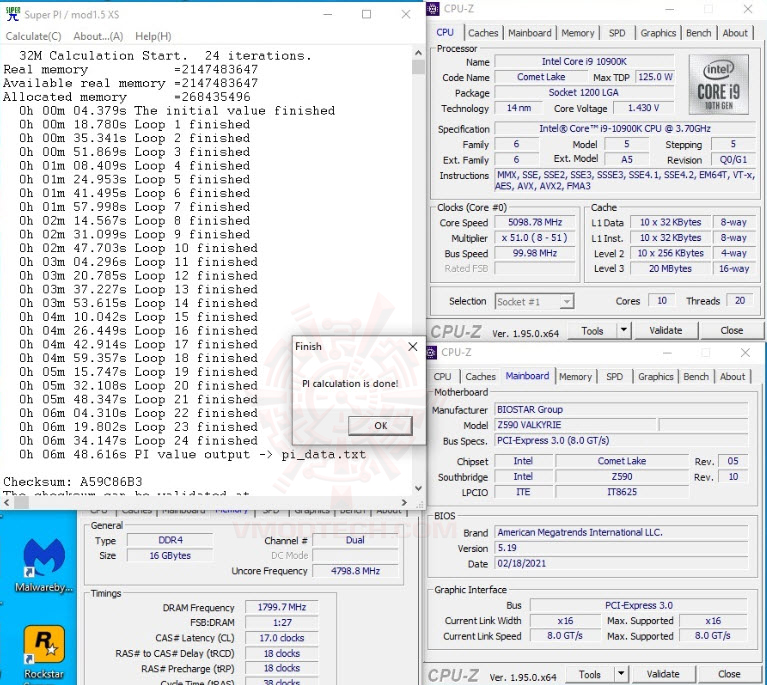Screen dimensions: 767x685
Task: Click the Bus Speed 99.98 MHz value
Action: coord(535,253)
